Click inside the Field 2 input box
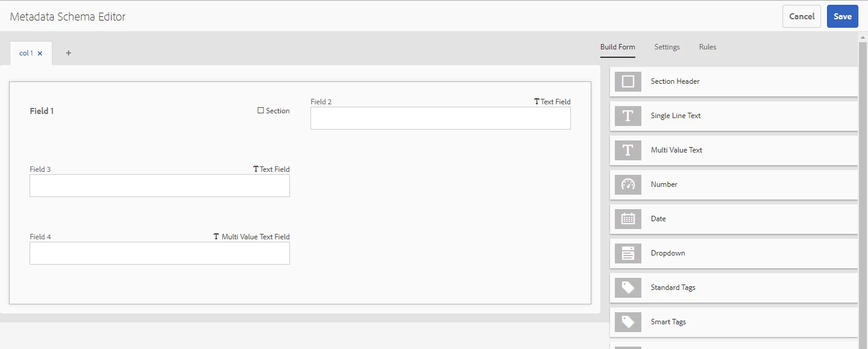This screenshot has height=349, width=868. (x=441, y=118)
